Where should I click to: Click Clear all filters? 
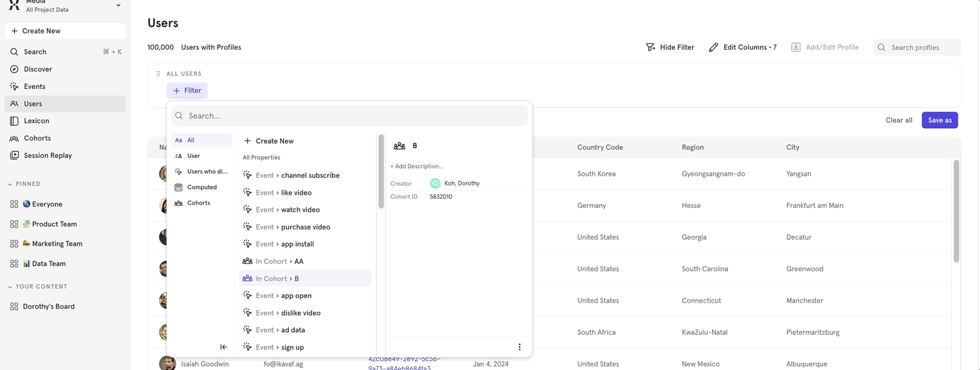[x=898, y=120]
